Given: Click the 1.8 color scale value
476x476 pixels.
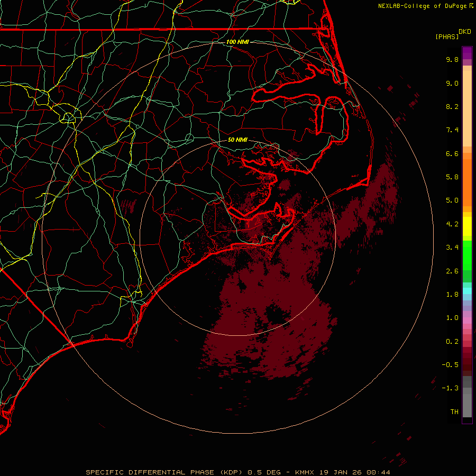Looking at the screenshot, I should click(x=452, y=295).
